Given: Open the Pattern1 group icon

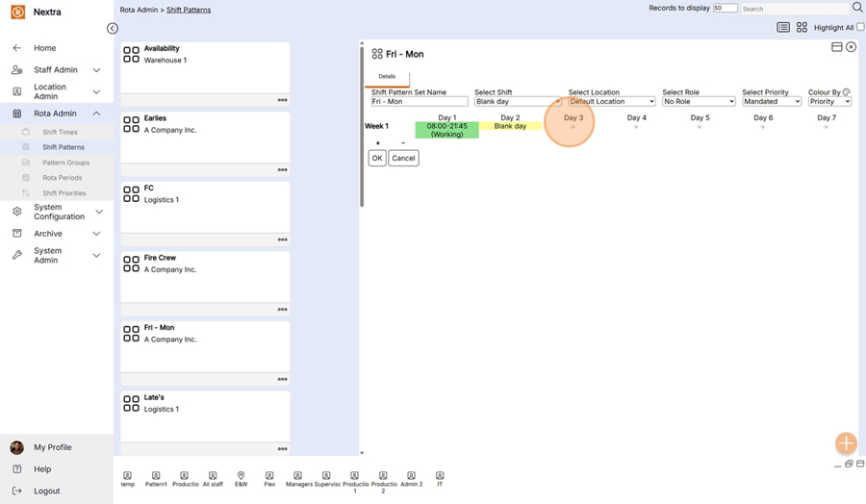Looking at the screenshot, I should (156, 475).
